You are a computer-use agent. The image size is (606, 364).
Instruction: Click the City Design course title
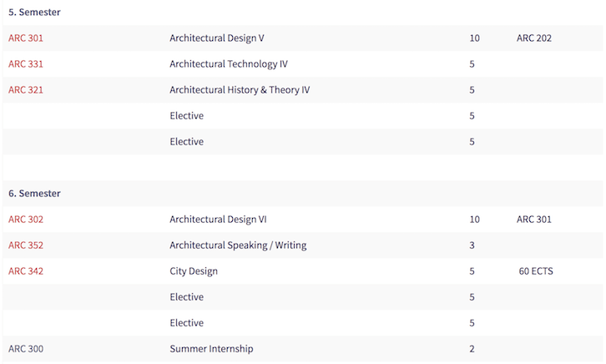pos(194,271)
